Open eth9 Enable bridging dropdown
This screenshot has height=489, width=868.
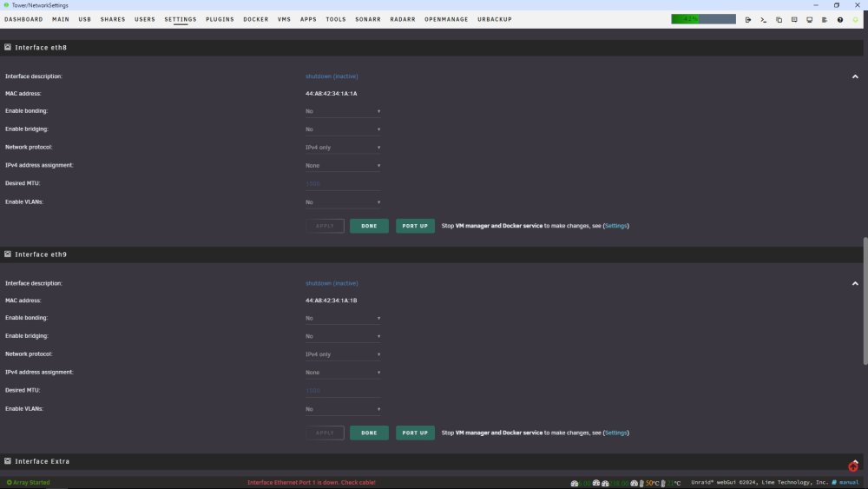(343, 336)
